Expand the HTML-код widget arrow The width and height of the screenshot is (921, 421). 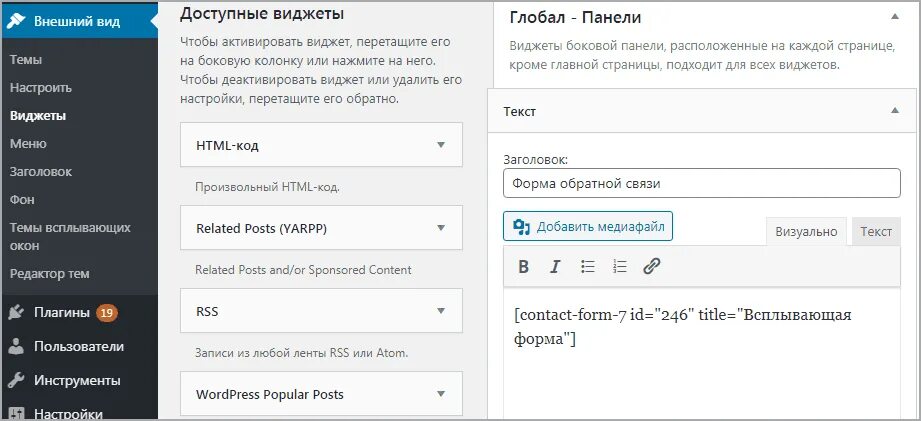click(x=441, y=144)
